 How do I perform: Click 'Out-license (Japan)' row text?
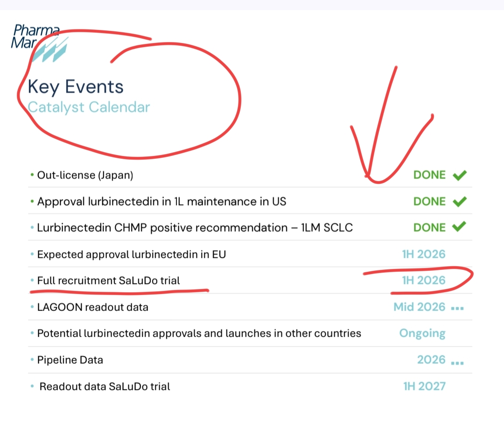(85, 175)
